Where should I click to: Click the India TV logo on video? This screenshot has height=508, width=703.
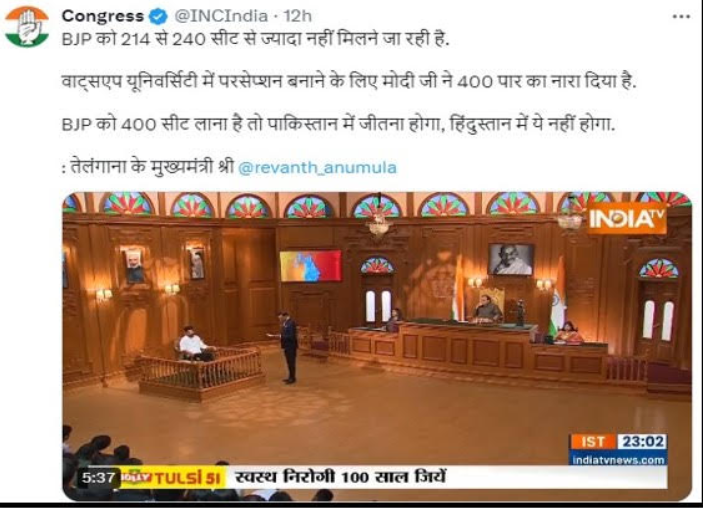[627, 218]
